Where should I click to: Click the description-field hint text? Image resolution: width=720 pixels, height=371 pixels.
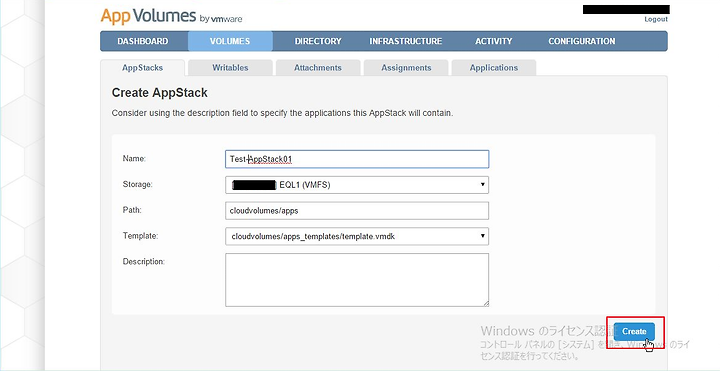(282, 113)
